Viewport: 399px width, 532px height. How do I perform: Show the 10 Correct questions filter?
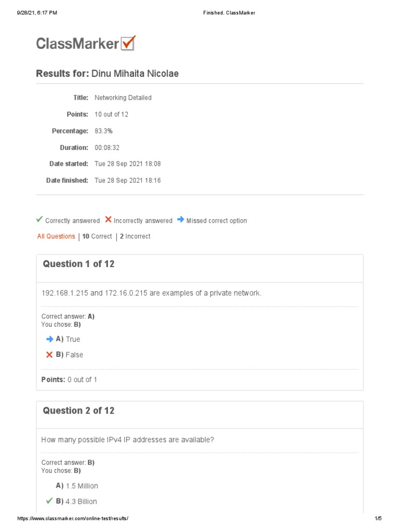[x=97, y=236]
